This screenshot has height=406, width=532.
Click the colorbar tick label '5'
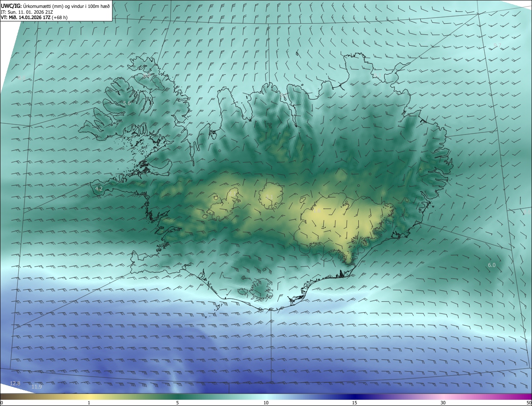(177, 403)
